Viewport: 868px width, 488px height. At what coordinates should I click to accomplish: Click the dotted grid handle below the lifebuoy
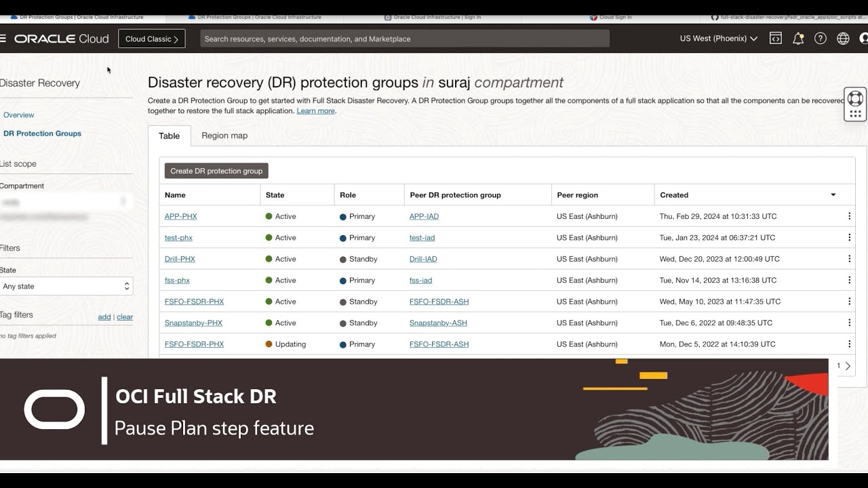click(x=855, y=114)
